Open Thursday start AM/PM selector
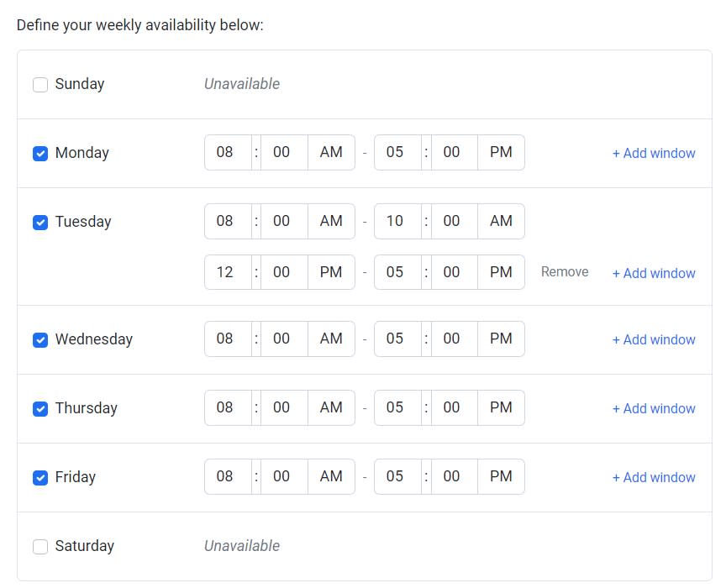This screenshot has width=726, height=588. point(331,408)
